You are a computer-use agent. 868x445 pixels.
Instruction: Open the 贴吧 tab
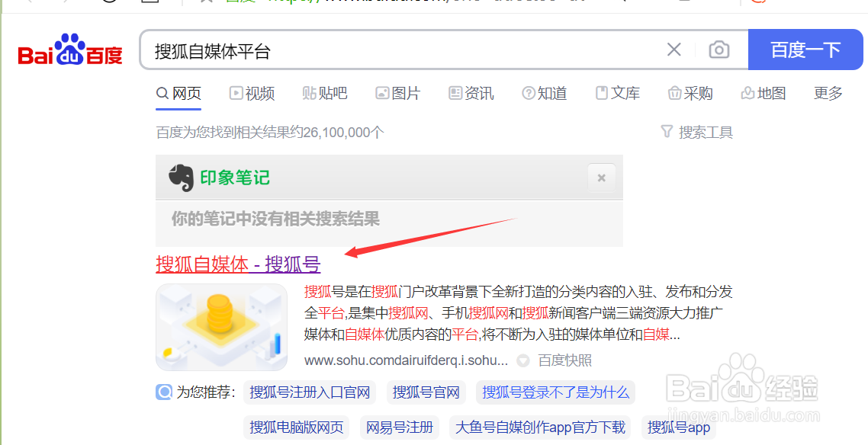coord(325,94)
